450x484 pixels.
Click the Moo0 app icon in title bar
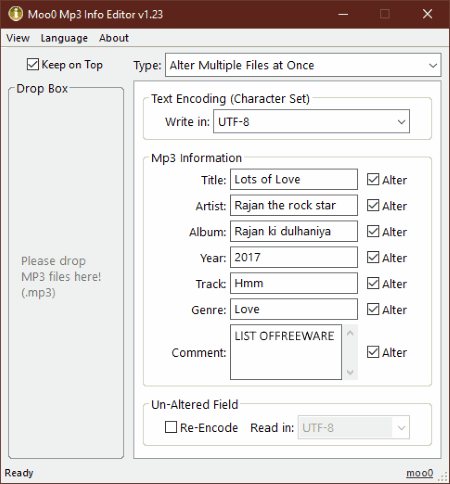pos(16,14)
